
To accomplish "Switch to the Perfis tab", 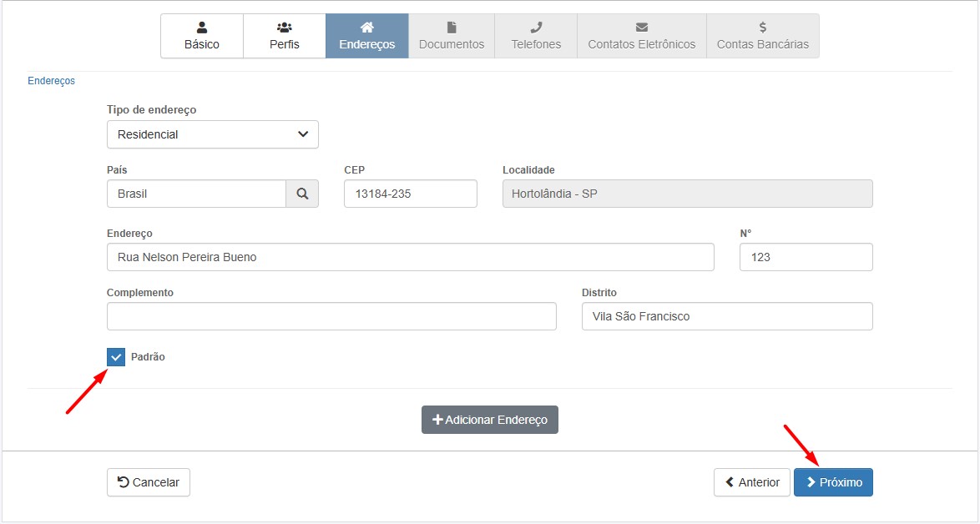I will [x=284, y=37].
